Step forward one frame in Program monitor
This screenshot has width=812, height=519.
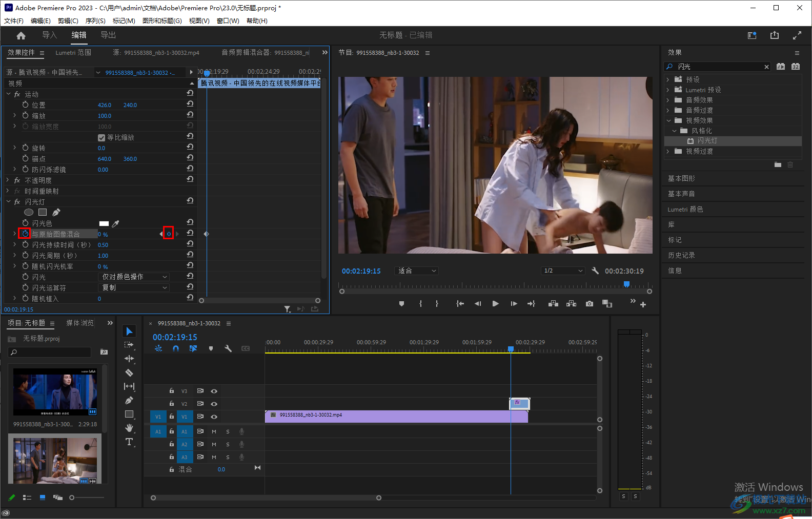click(x=514, y=304)
